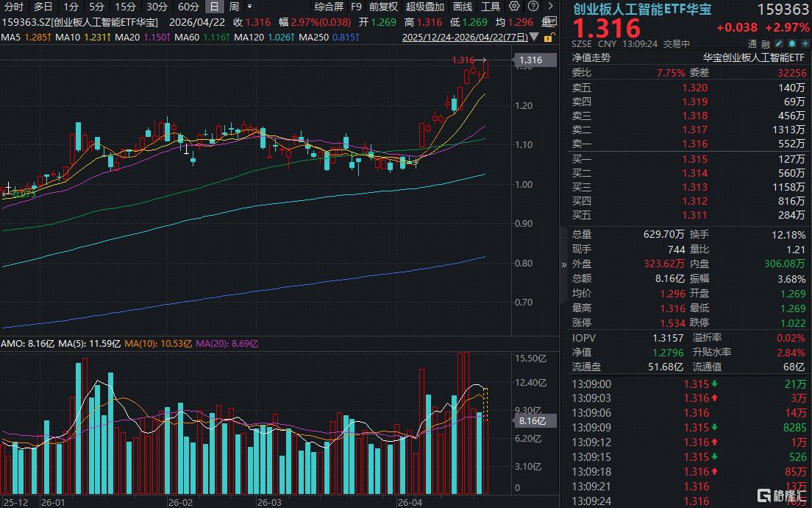Viewport: 812px width, 508px height.
Task: Collapse side panel with double-arrow handle
Action: [x=564, y=265]
